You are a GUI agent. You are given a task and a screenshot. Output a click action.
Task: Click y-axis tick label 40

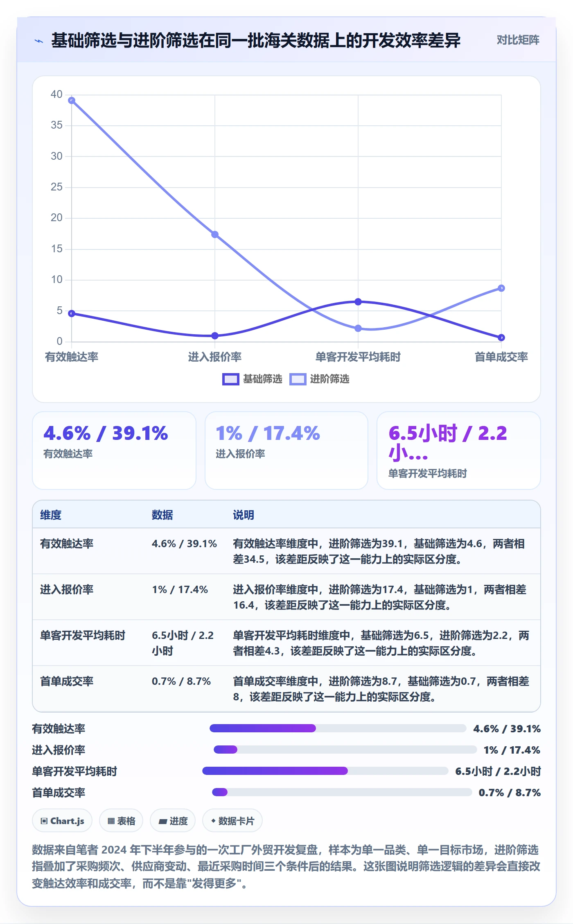point(56,94)
